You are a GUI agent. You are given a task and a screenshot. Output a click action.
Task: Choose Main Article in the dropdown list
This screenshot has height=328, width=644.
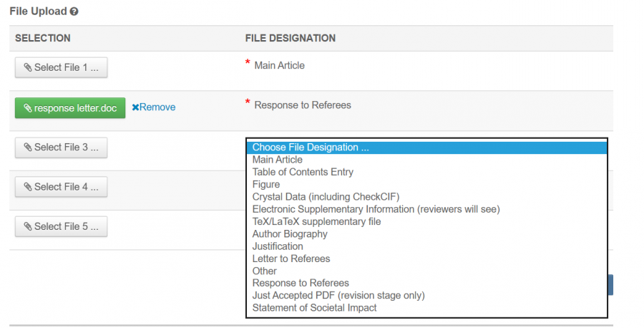(278, 160)
